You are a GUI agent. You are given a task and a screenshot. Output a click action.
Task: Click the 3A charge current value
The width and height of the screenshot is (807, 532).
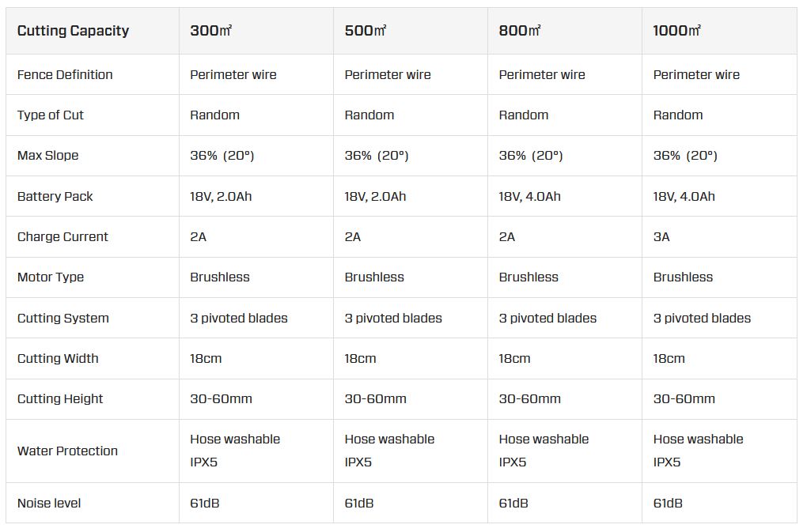(661, 236)
